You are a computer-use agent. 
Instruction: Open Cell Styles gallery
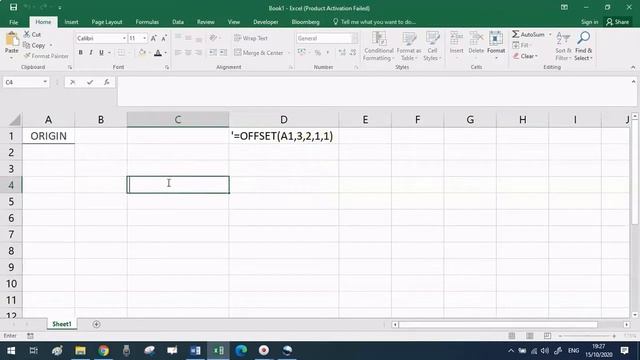click(x=432, y=46)
